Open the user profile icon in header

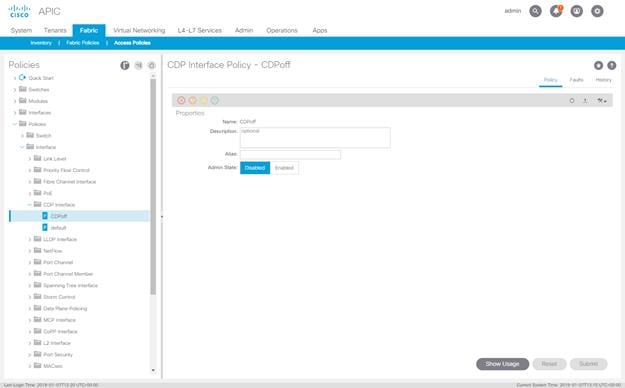[x=576, y=11]
